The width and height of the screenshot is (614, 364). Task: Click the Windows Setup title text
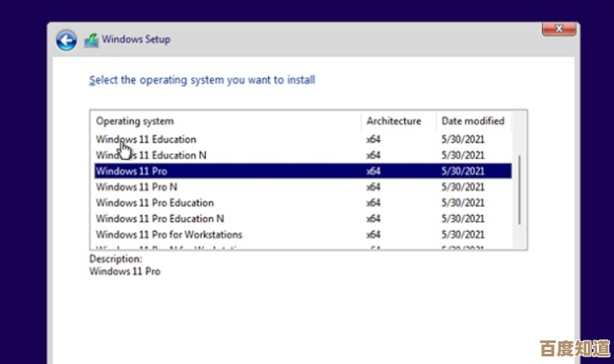(x=136, y=40)
